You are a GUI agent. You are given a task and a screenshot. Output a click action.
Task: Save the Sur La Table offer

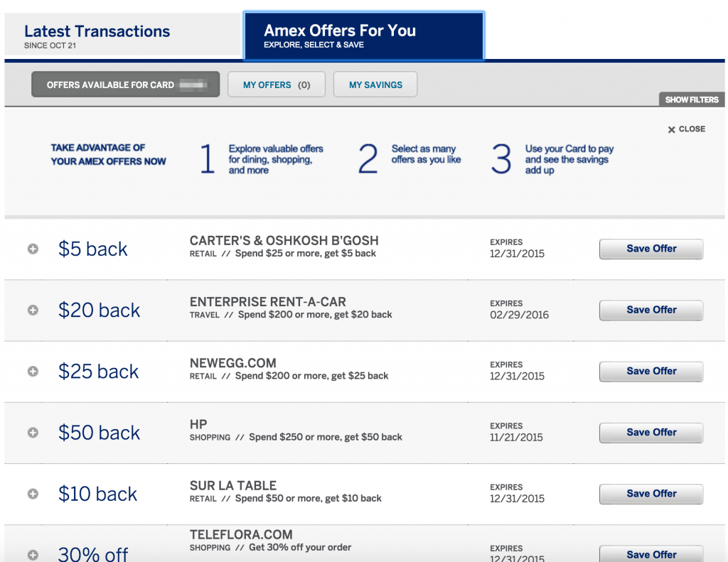tap(651, 493)
